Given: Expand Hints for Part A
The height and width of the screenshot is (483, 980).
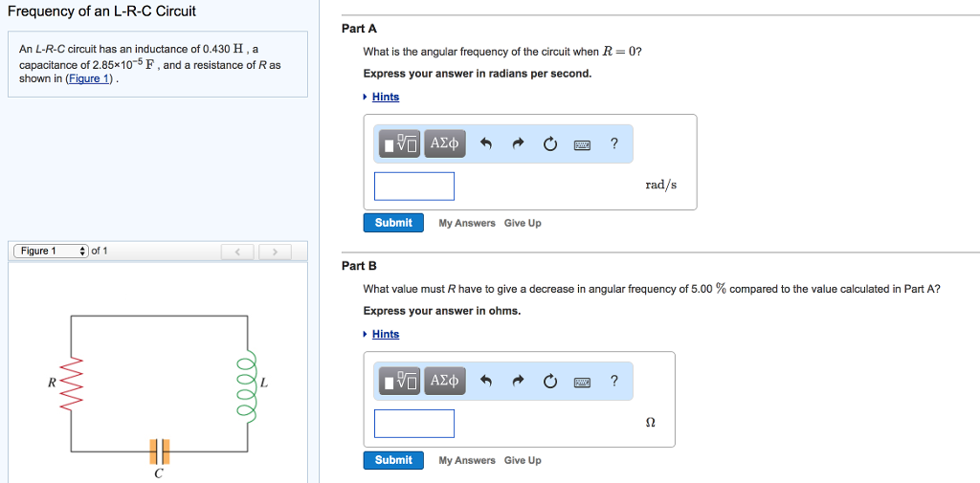Looking at the screenshot, I should click(385, 97).
